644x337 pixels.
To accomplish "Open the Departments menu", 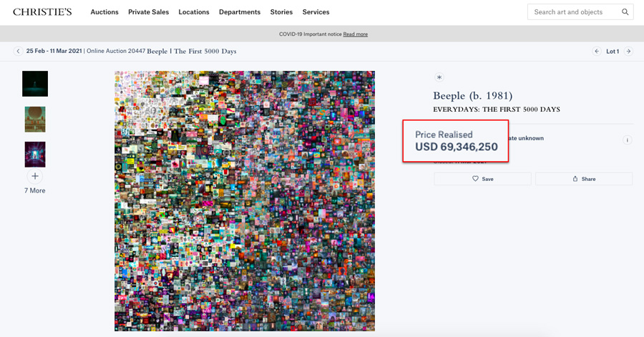I will point(240,12).
